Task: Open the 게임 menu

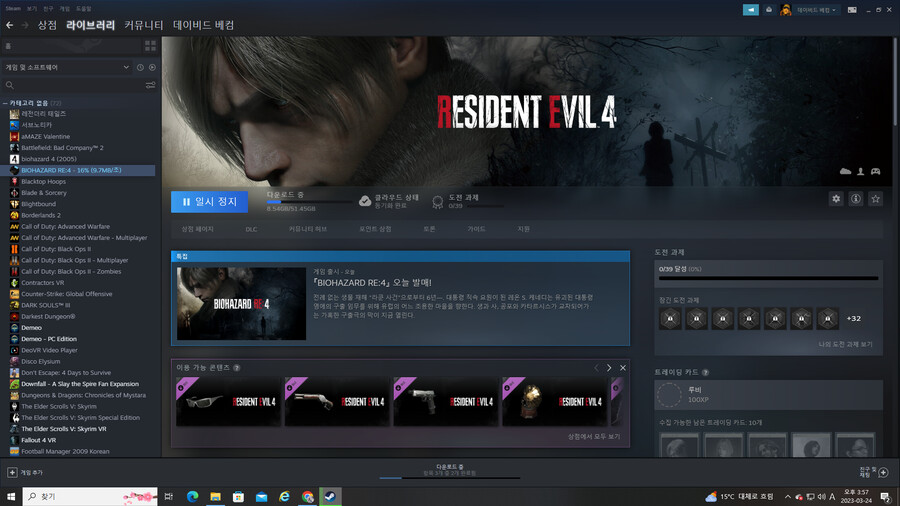Action: 65,9
